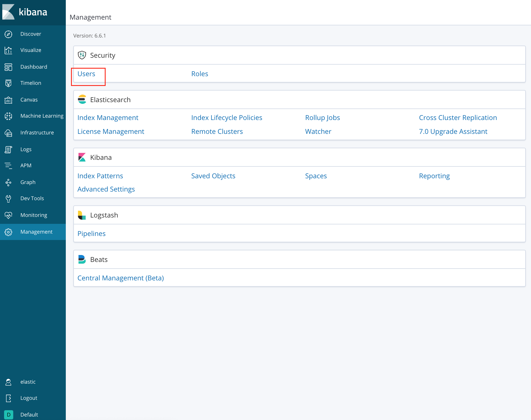Viewport: 531px width, 420px height.
Task: Click the Machine Learning icon
Action: click(x=8, y=116)
